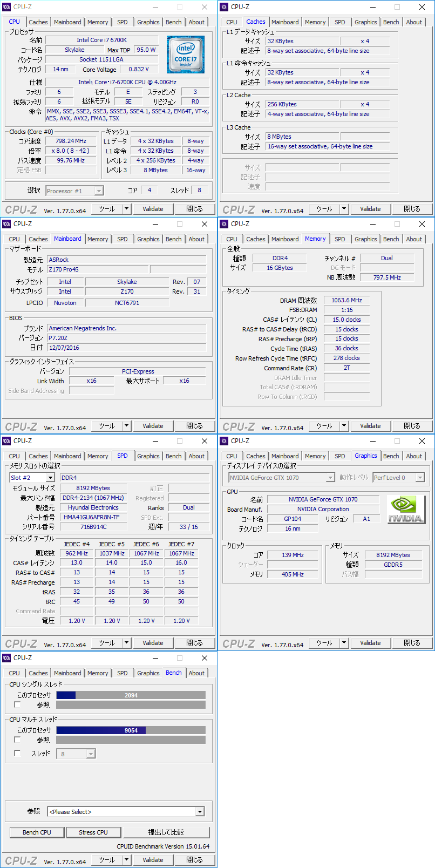Screen dimensions: 435x868
Task: Enable the スレッド checkbox in Bench window
Action: click(17, 753)
